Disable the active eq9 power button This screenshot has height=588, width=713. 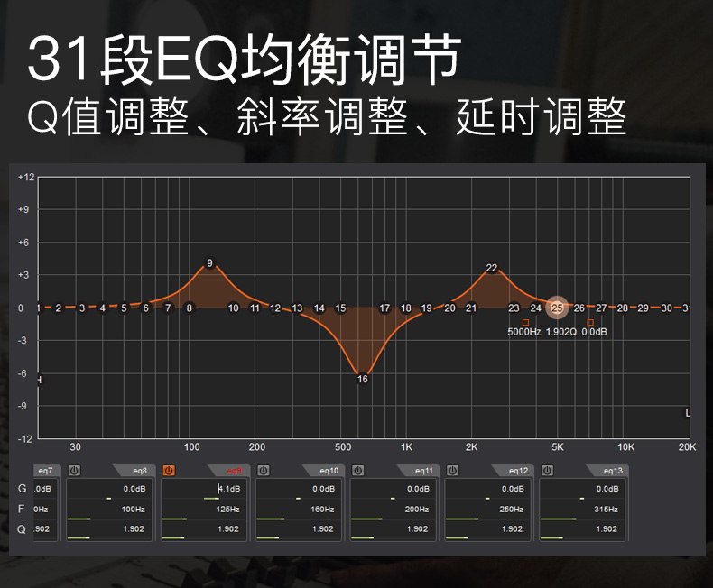coord(169,470)
